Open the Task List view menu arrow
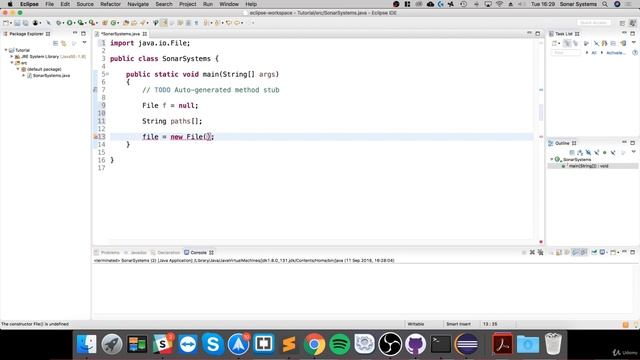Image resolution: width=640 pixels, height=360 pixels. point(634,42)
